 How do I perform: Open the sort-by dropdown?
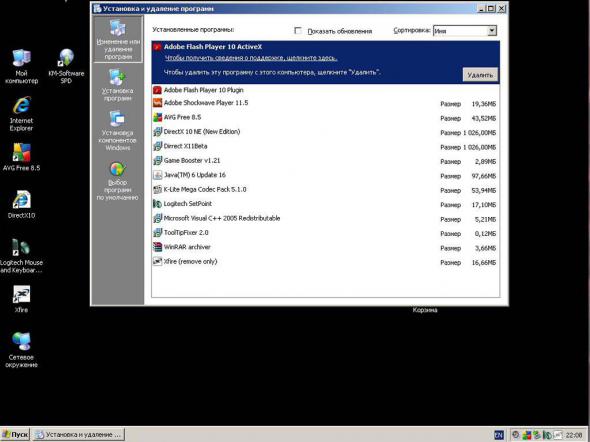click(x=492, y=31)
